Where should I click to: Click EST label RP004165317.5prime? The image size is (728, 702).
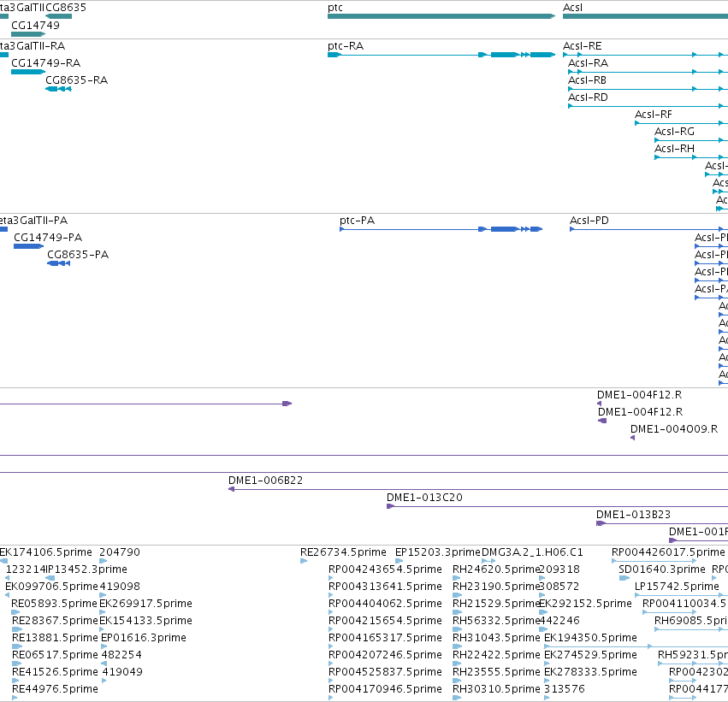(385, 639)
